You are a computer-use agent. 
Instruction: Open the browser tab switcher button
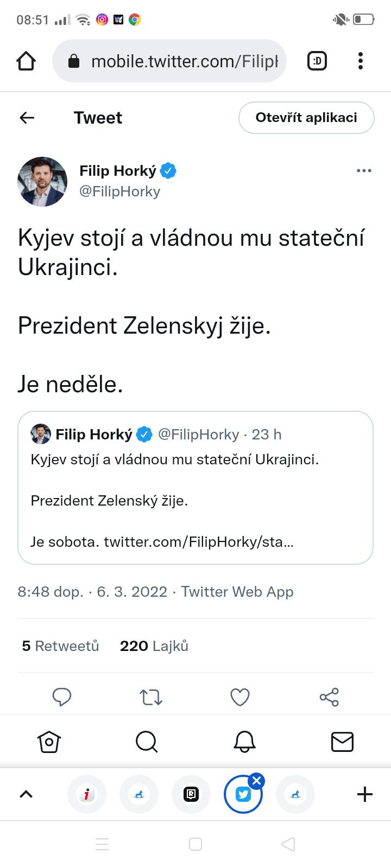coord(317,61)
